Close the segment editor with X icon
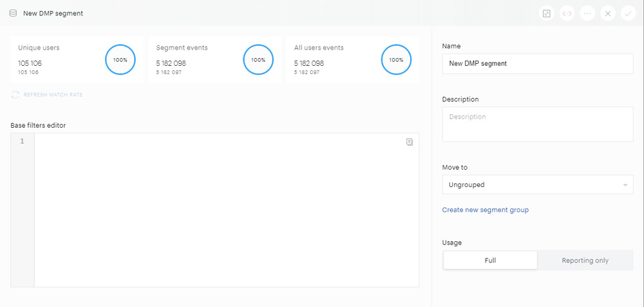This screenshot has width=644, height=307. [608, 14]
